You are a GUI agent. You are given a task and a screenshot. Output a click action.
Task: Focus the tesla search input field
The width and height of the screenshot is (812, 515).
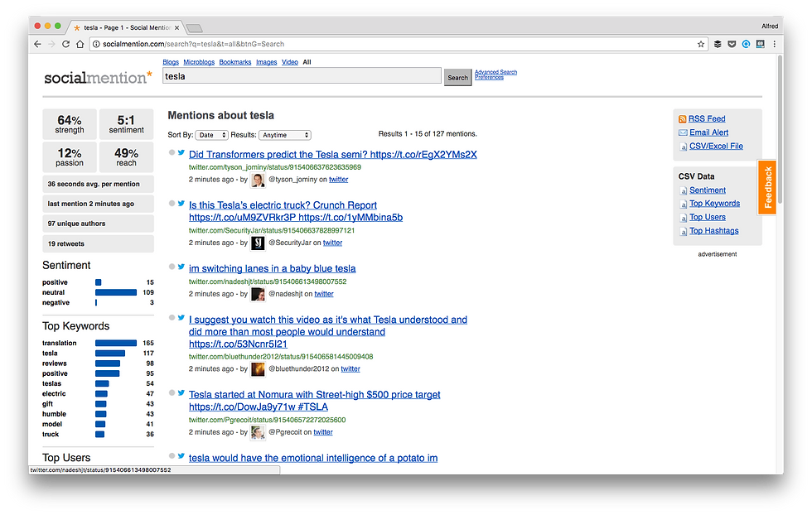pyautogui.click(x=302, y=76)
